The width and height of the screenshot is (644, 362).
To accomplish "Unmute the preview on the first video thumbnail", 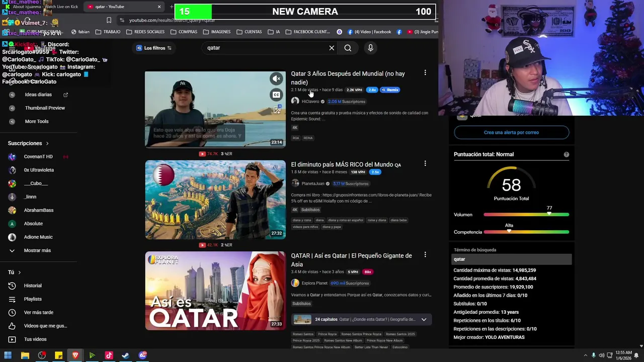I will coord(276,78).
